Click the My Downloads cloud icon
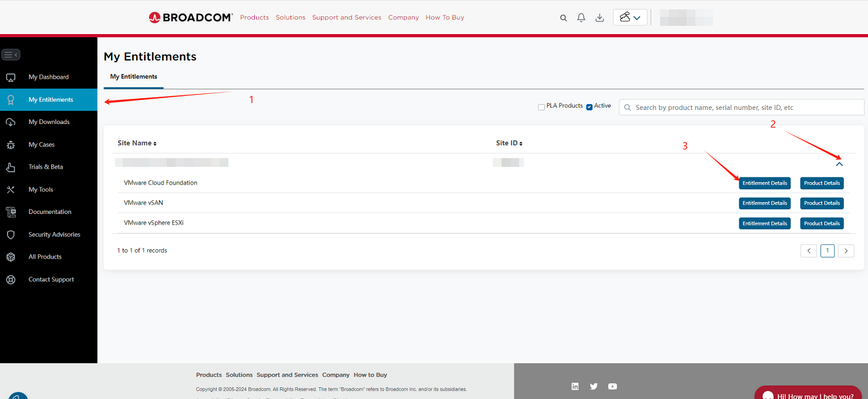 (11, 122)
